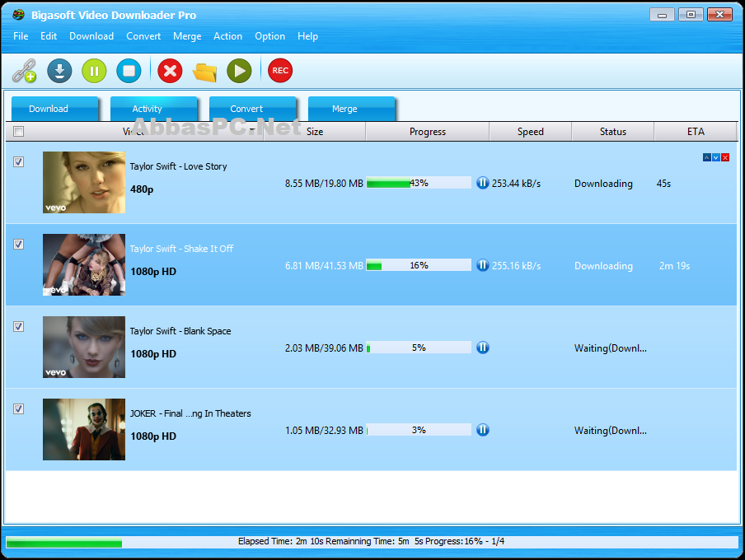The height and width of the screenshot is (560, 745).
Task: Open the Action menu
Action: point(228,36)
